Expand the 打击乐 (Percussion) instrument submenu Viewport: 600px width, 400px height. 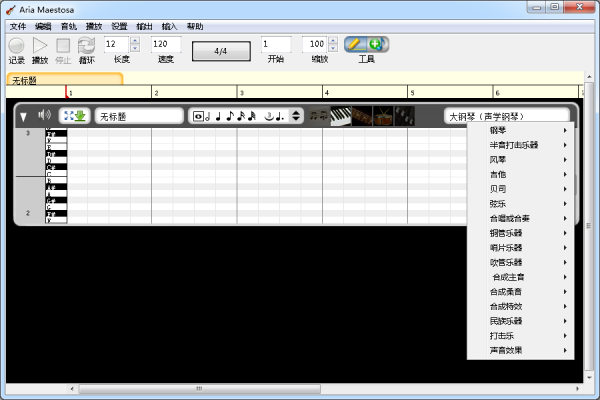pyautogui.click(x=521, y=336)
